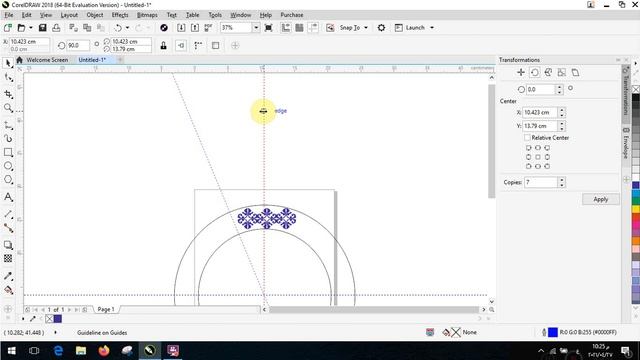Select the Shape edit tool
The image size is (640, 360).
click(x=8, y=78)
